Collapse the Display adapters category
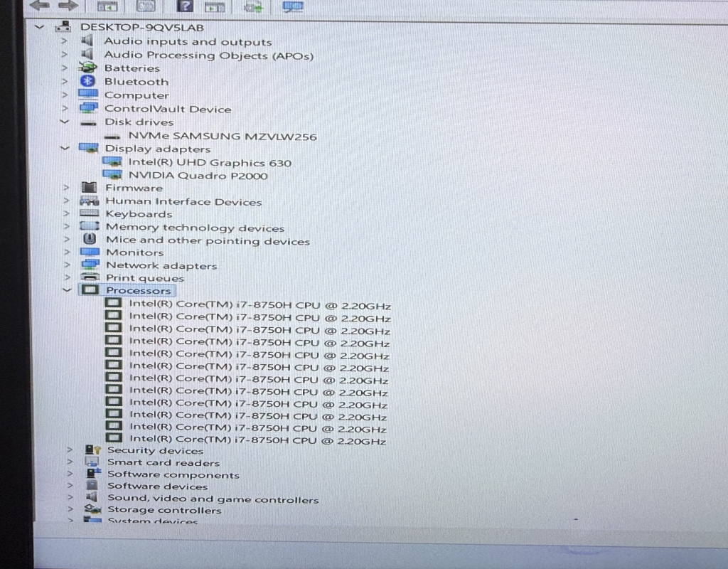 (x=65, y=148)
